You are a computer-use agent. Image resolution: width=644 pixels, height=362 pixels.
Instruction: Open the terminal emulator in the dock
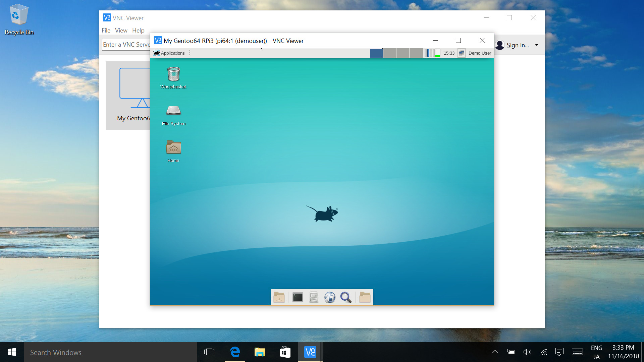(298, 297)
